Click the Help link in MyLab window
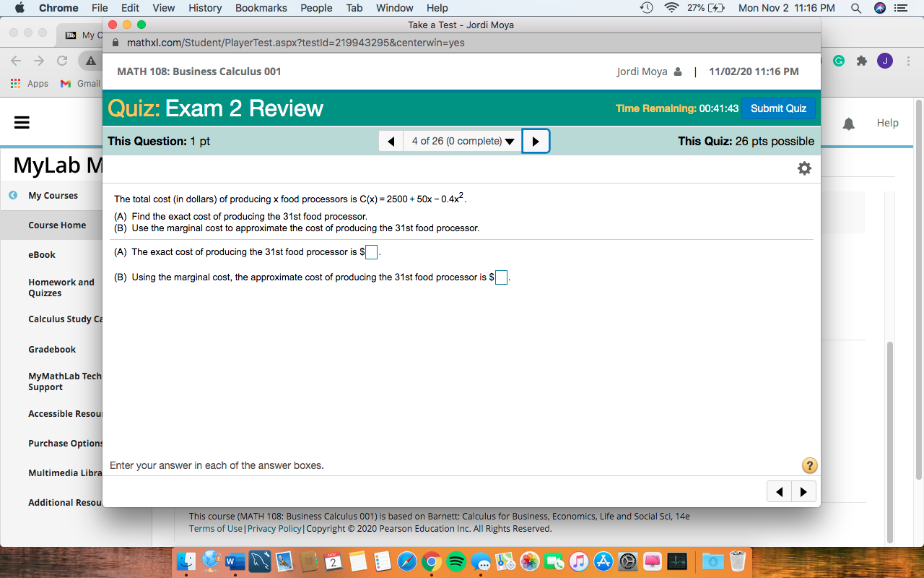This screenshot has width=924, height=578. click(888, 123)
